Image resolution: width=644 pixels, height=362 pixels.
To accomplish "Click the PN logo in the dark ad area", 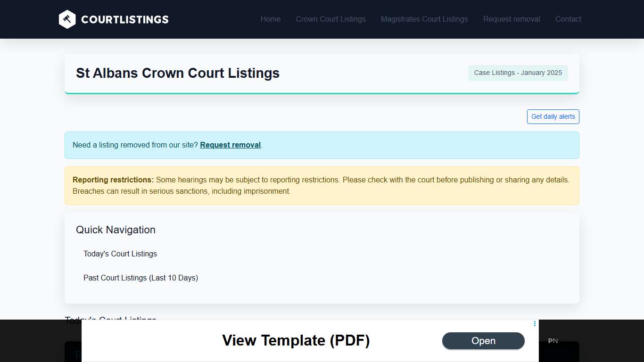I will click(553, 341).
